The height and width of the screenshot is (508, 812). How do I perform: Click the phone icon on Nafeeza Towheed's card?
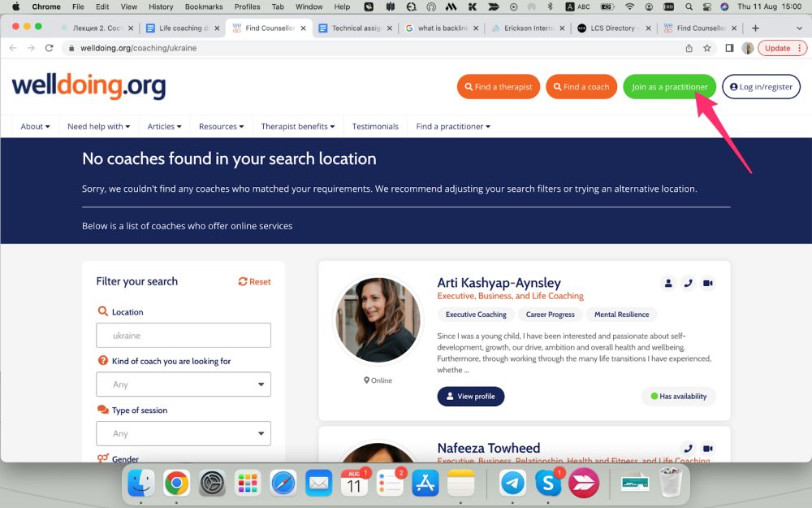point(688,449)
